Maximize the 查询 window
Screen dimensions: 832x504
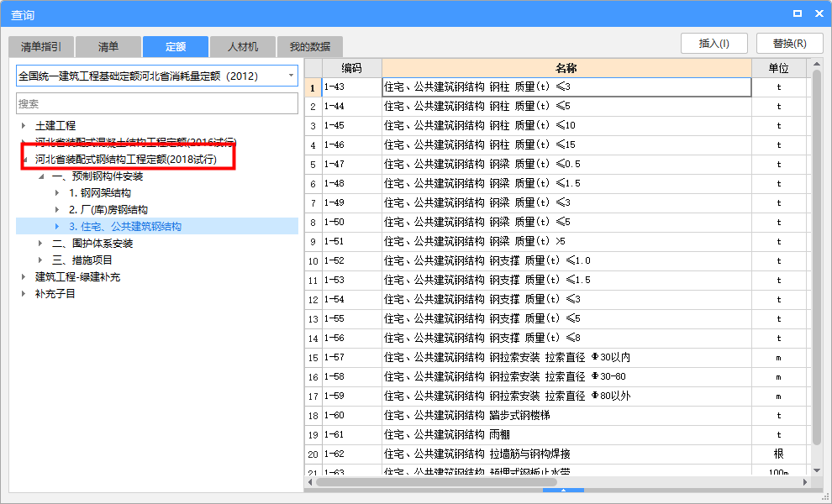point(797,13)
